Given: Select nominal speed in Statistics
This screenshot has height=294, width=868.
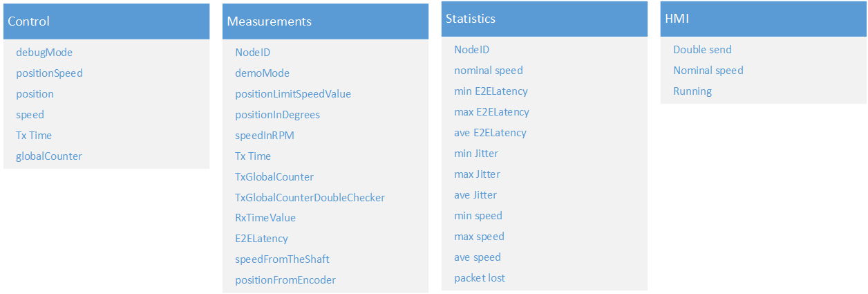Looking at the screenshot, I should coord(489,71).
